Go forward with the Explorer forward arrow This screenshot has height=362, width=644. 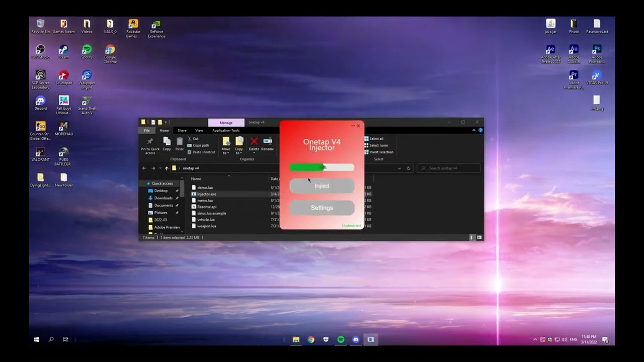(153, 168)
